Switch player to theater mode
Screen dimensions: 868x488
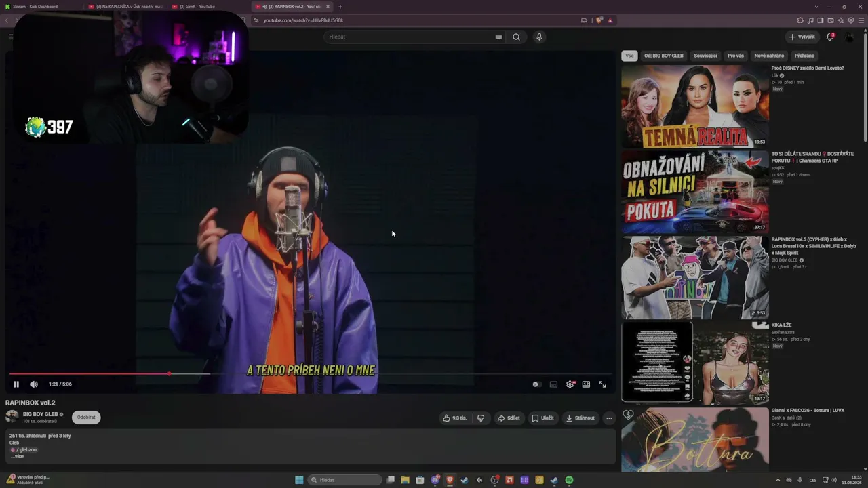coord(586,384)
